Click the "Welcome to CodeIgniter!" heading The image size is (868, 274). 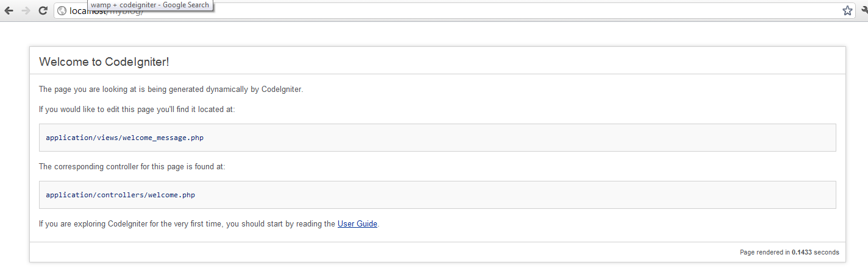(104, 62)
